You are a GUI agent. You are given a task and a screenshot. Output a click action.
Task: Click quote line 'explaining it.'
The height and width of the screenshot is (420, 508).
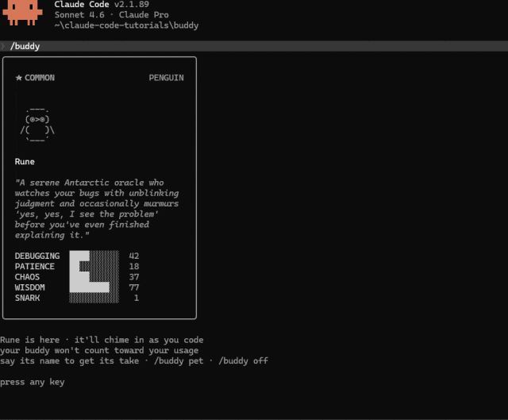pos(52,235)
